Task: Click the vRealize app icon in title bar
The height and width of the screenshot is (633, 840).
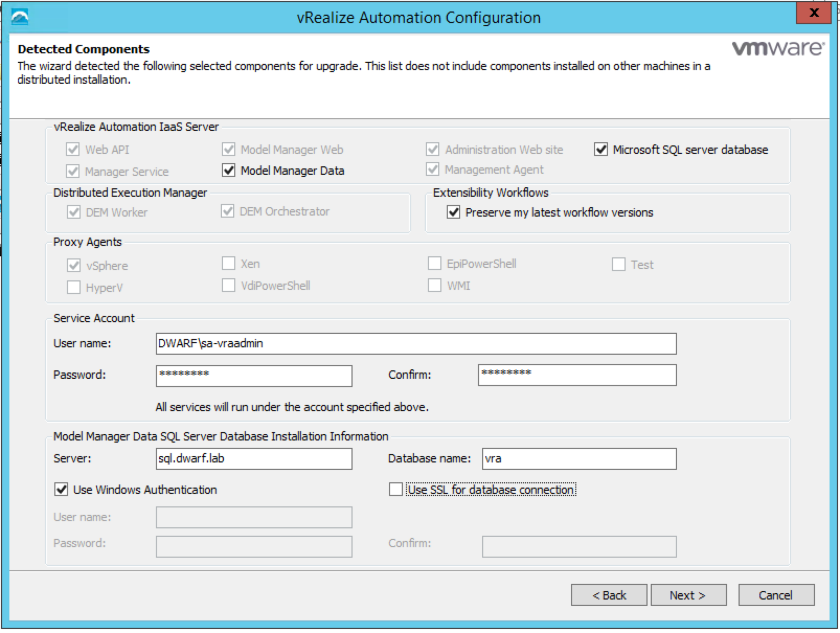Action: click(x=20, y=17)
